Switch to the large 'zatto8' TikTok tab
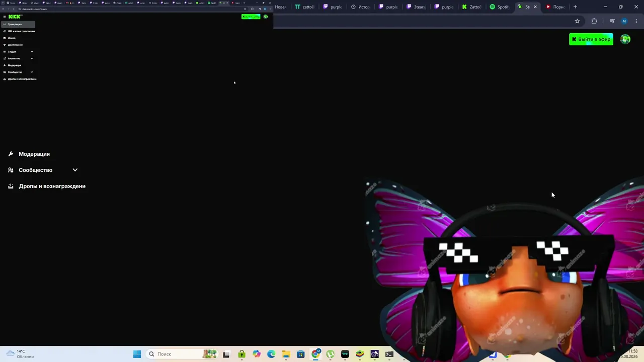The image size is (644, 362). [x=304, y=7]
